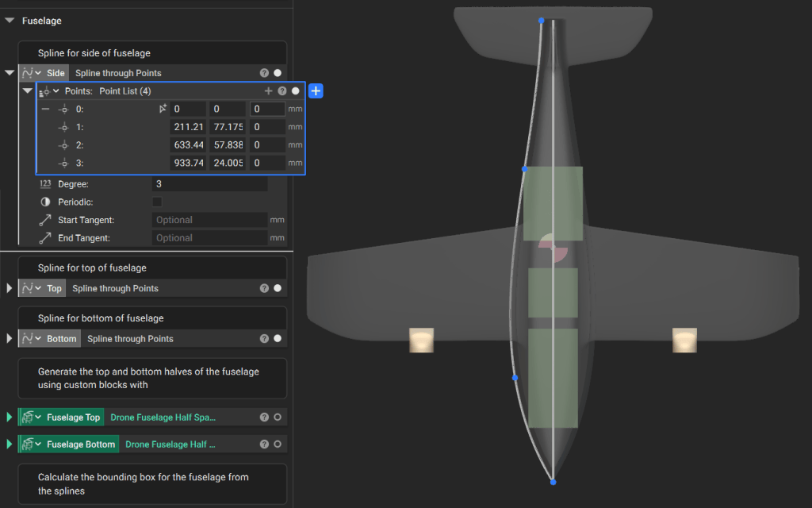Remove point 0 with the minus icon
Viewport: 812px width, 508px height.
pos(45,109)
